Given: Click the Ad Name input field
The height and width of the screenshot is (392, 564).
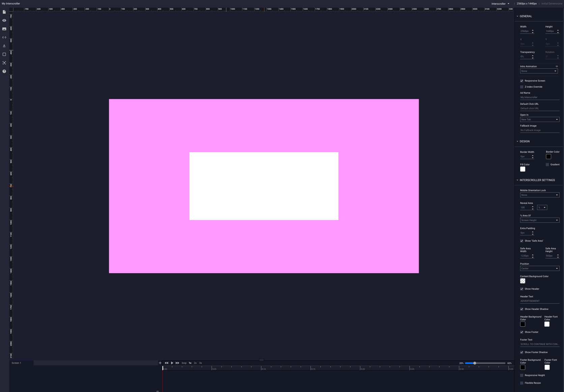Looking at the screenshot, I should [539, 97].
